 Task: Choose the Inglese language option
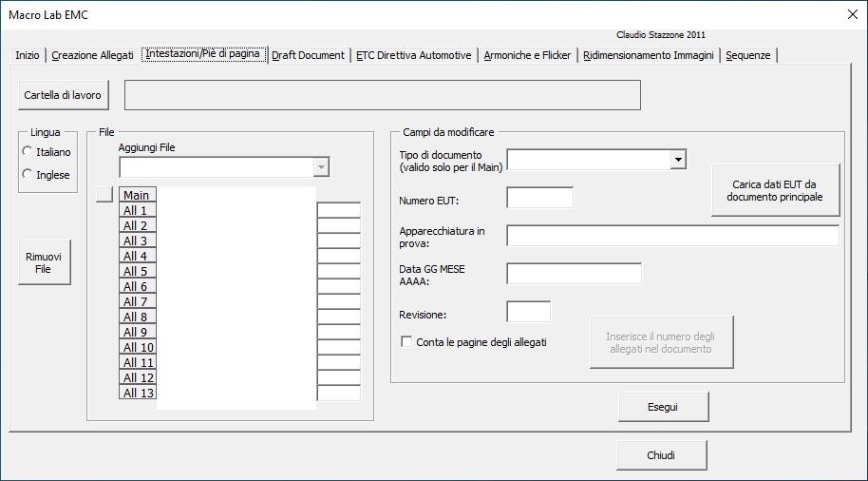tap(28, 175)
